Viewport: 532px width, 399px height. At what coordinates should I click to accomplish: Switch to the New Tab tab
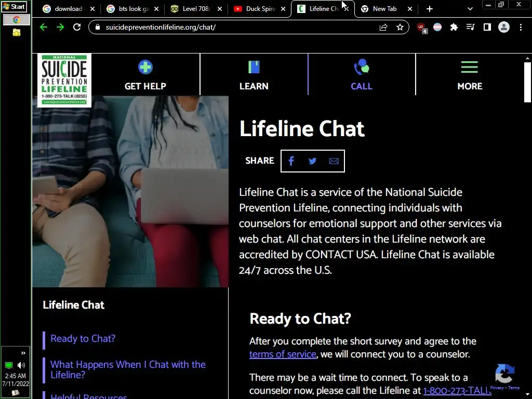coord(384,9)
